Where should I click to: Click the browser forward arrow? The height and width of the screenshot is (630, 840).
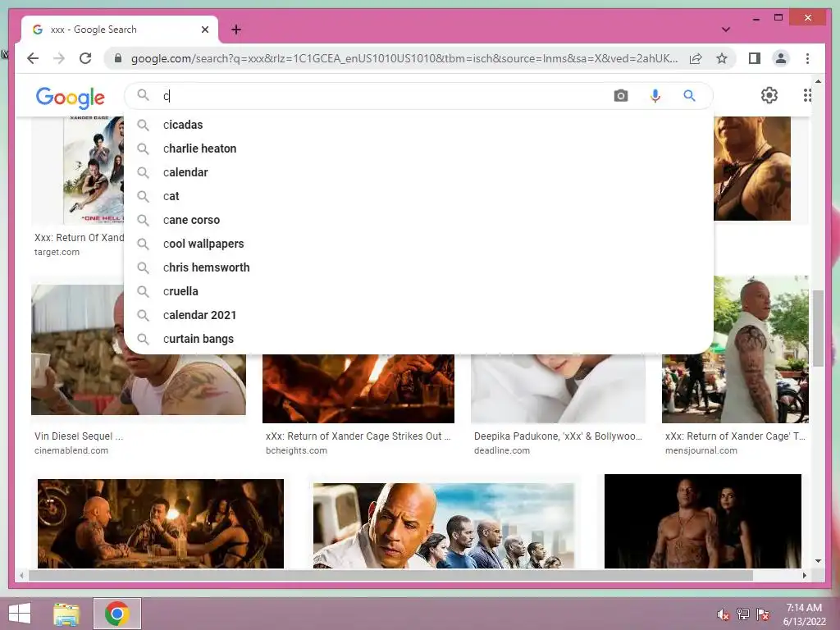click(59, 58)
